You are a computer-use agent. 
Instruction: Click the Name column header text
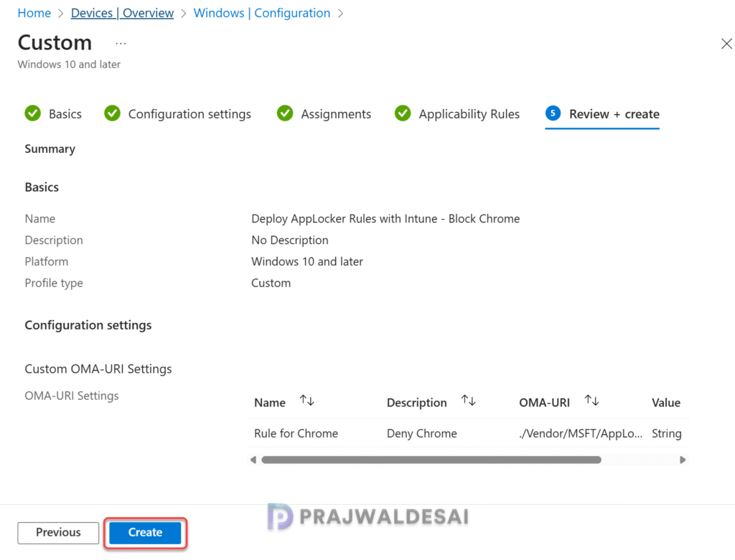click(x=270, y=403)
